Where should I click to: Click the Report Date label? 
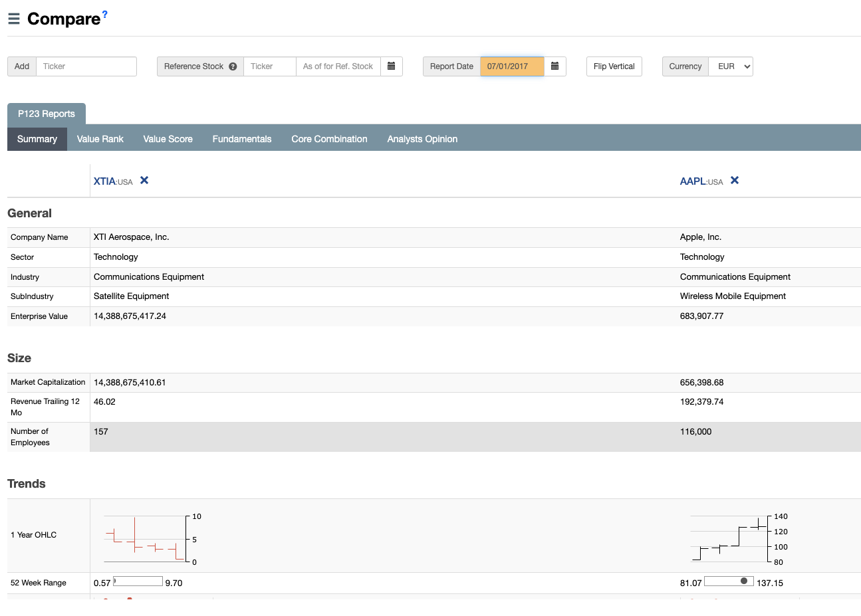451,66
